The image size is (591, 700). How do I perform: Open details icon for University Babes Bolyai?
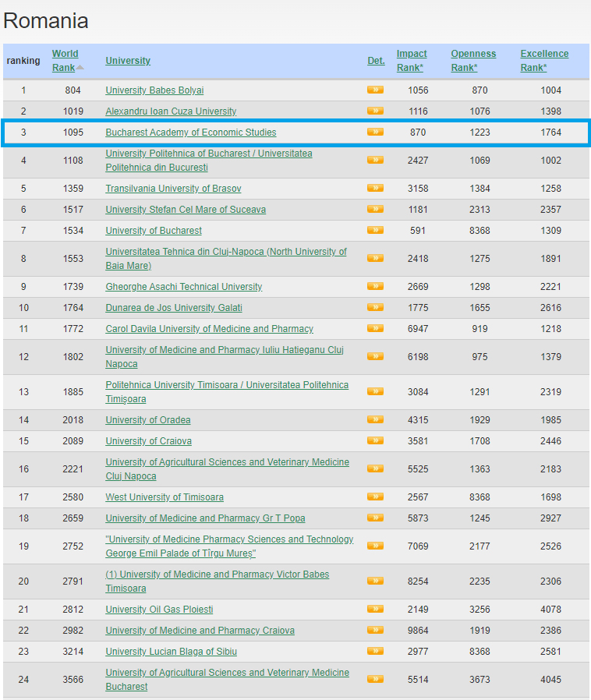point(375,90)
